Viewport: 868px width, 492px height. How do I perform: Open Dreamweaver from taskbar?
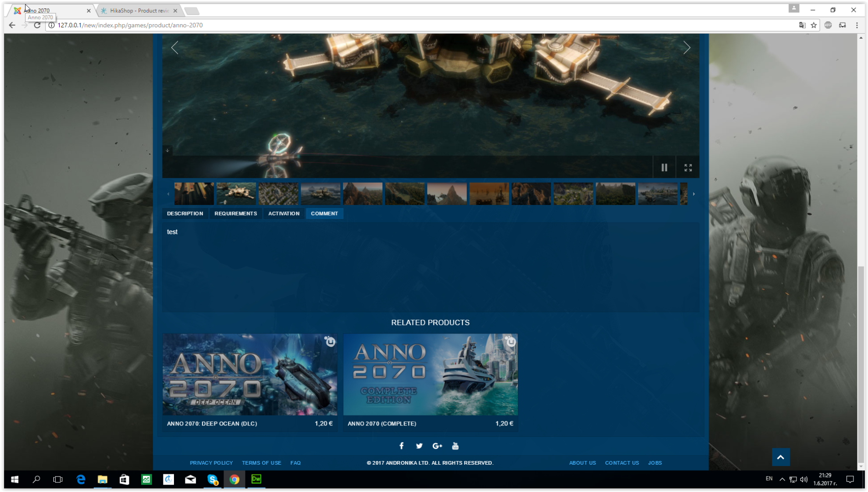click(256, 479)
